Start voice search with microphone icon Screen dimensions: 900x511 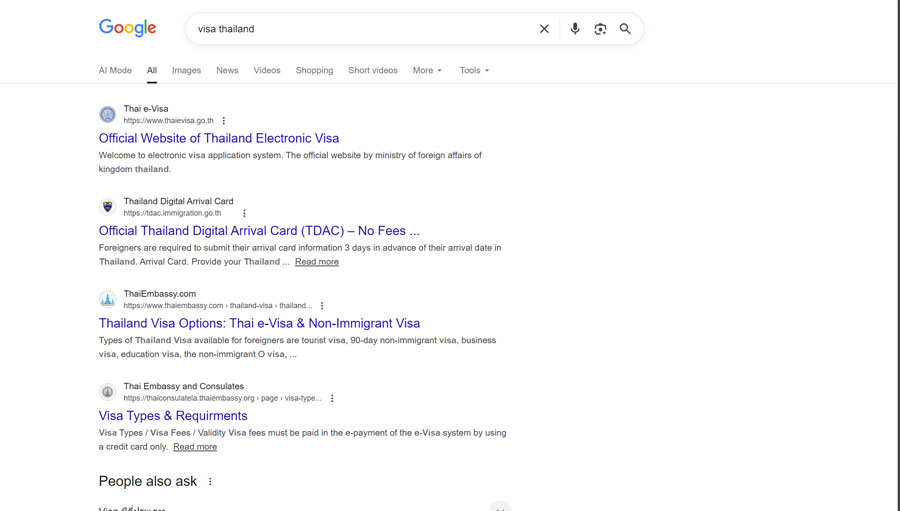point(575,29)
